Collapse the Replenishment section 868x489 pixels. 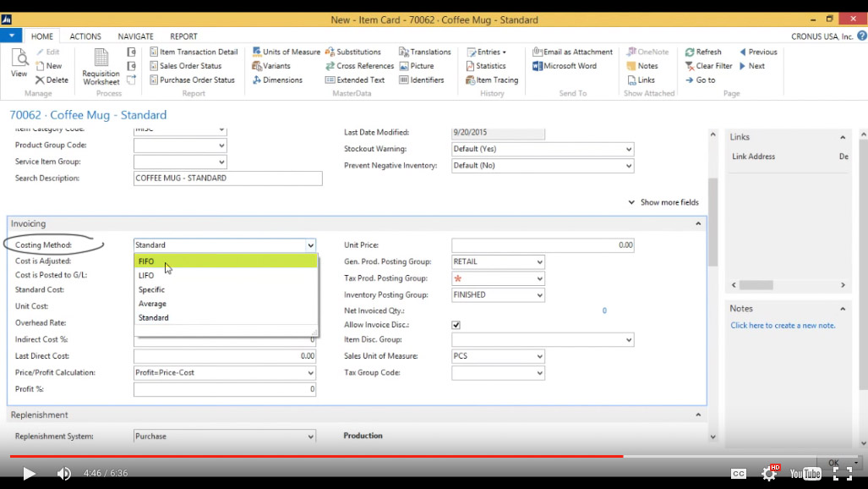(x=698, y=415)
